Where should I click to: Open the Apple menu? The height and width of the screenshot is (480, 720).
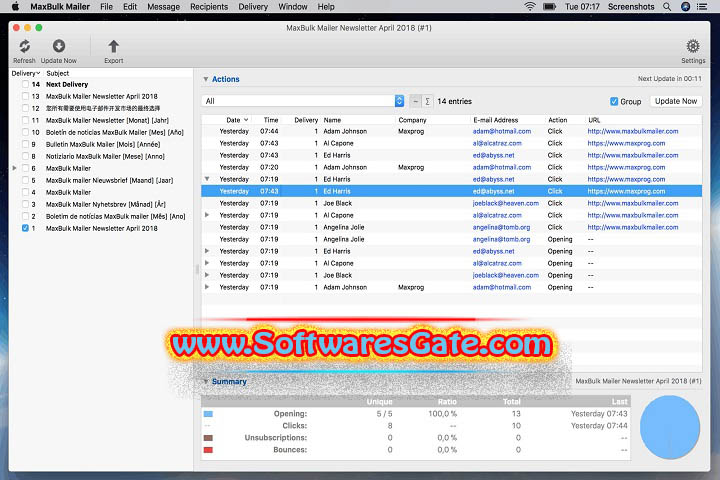(15, 6)
